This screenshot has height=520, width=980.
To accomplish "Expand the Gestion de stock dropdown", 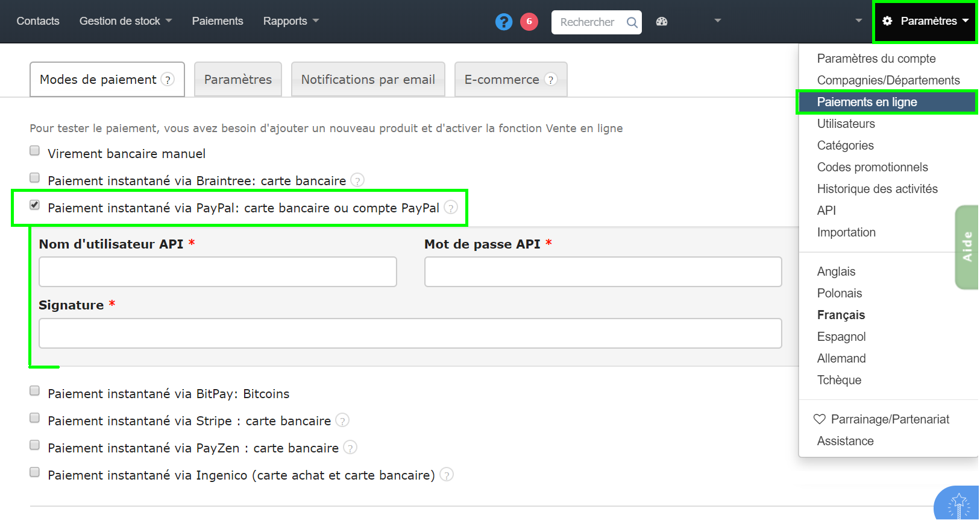I will (x=125, y=21).
